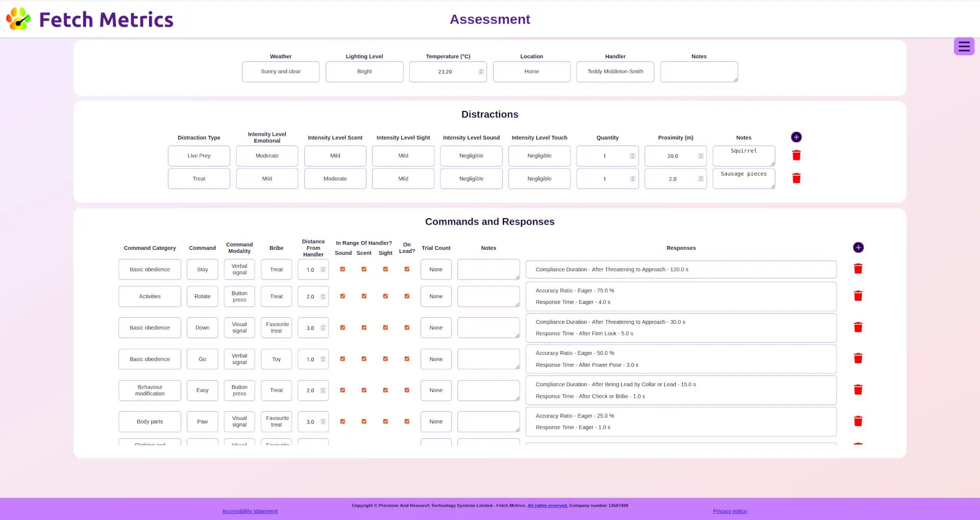Click the All rights reserved link

point(547,506)
